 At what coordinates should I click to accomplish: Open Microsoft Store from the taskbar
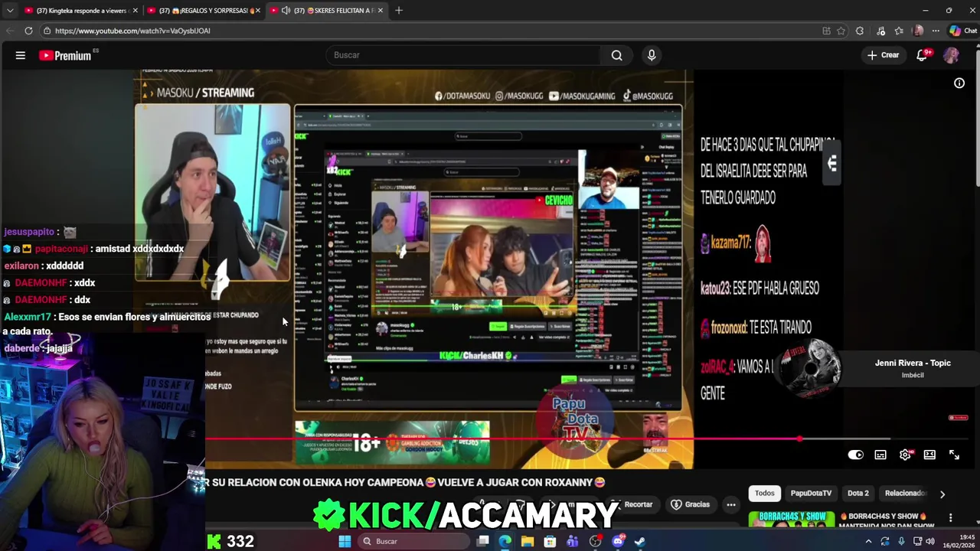pyautogui.click(x=550, y=541)
